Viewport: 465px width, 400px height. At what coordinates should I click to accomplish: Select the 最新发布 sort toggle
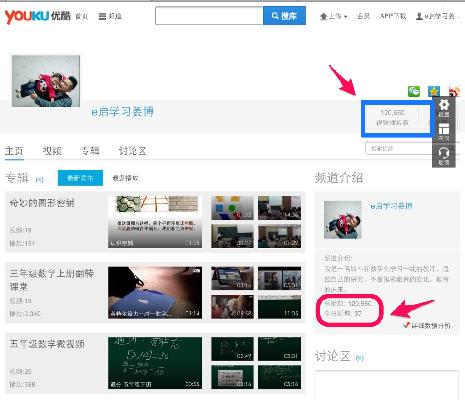point(80,178)
